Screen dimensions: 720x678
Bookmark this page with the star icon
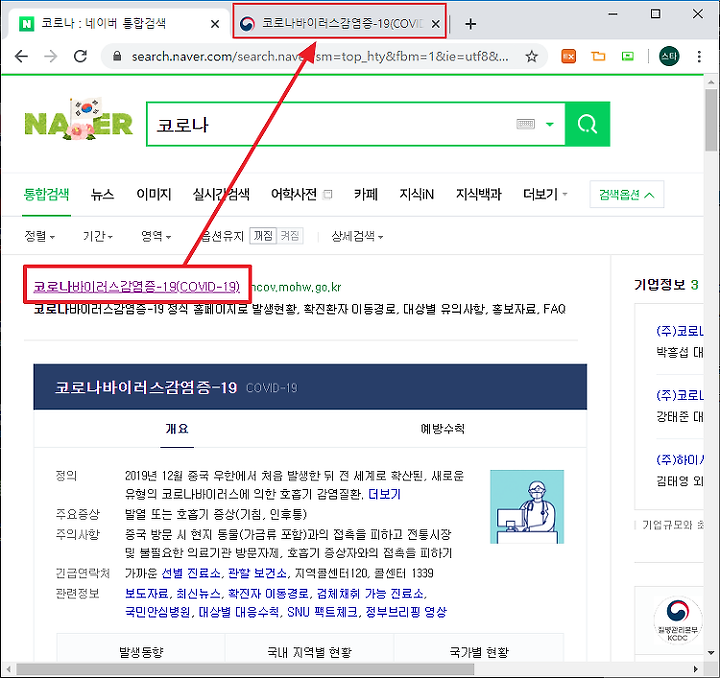[x=531, y=56]
